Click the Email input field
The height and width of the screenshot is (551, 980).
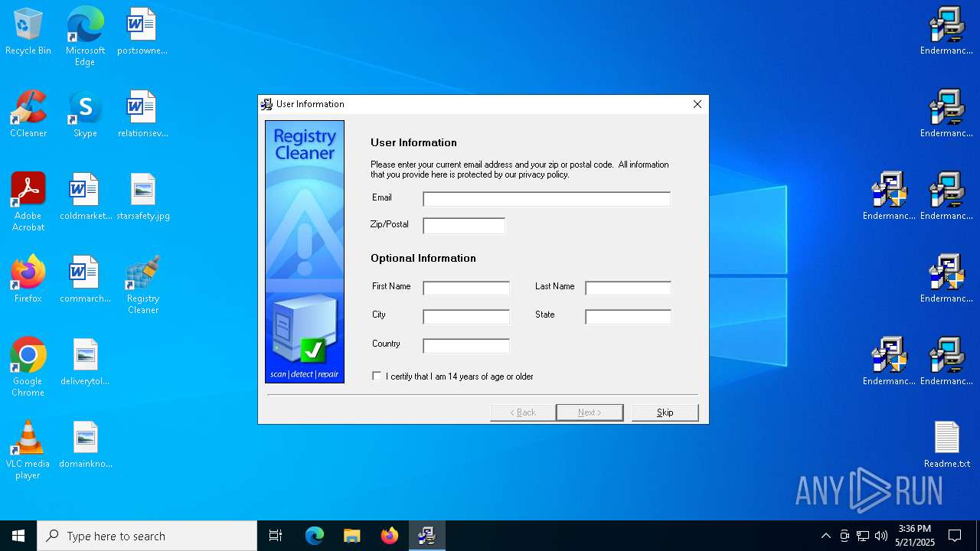(x=547, y=199)
